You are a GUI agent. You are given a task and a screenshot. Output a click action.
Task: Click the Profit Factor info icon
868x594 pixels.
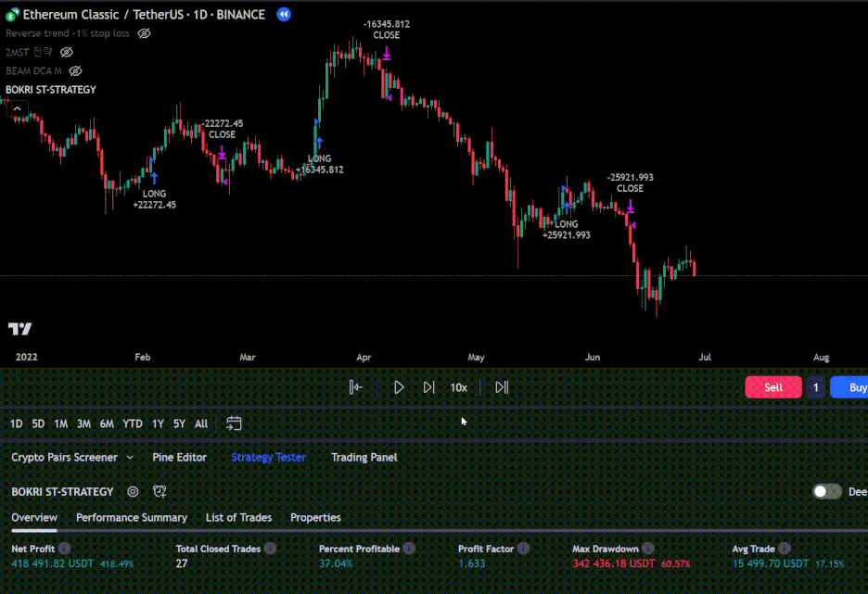(x=524, y=549)
